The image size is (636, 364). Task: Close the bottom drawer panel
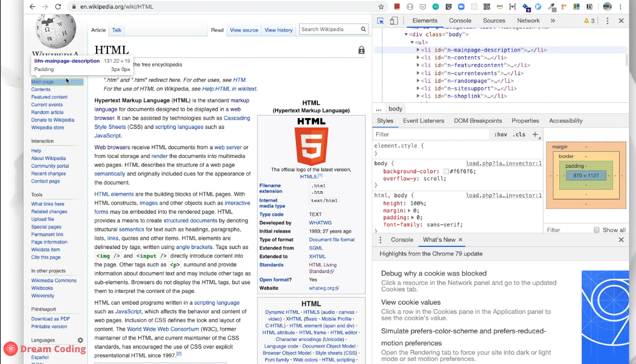621,240
